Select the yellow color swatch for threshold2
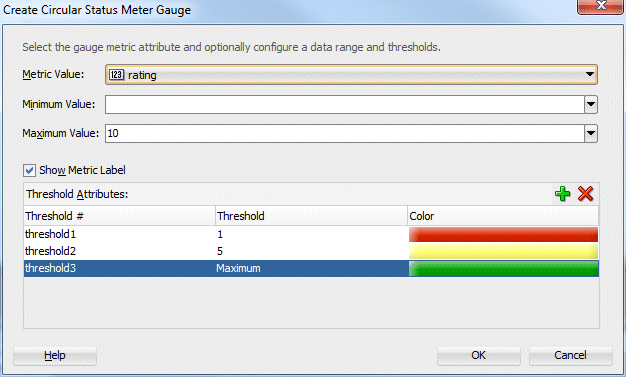Screen dimensions: 626x377 click(503, 251)
